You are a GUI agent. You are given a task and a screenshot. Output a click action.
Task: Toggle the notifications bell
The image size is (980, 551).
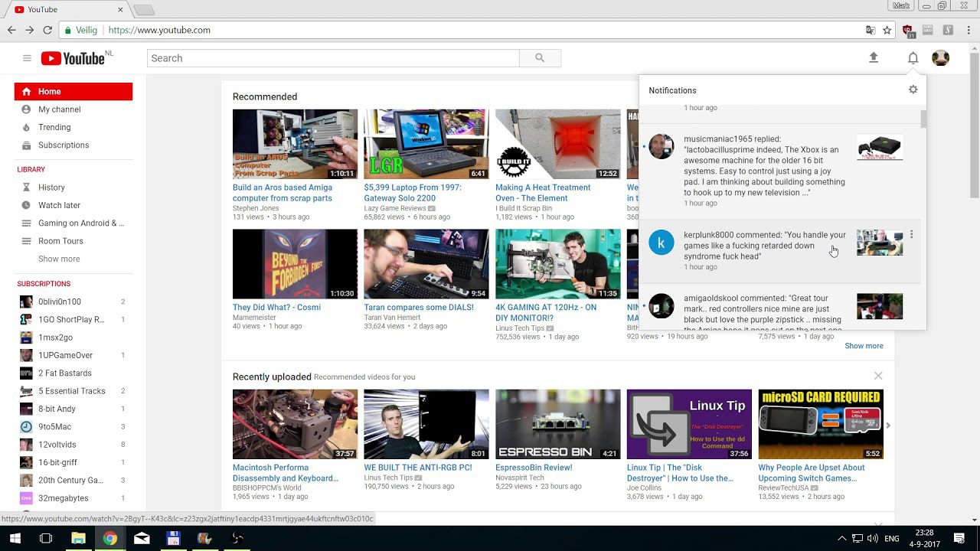coord(913,58)
